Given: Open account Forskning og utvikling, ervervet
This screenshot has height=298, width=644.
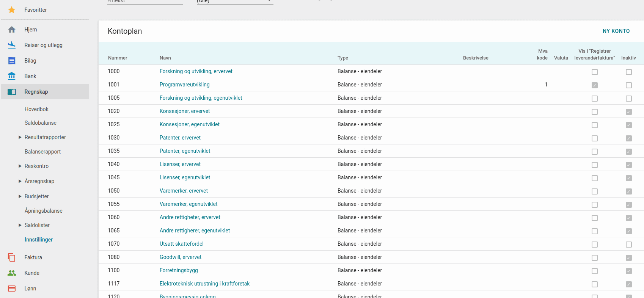Looking at the screenshot, I should click(196, 71).
